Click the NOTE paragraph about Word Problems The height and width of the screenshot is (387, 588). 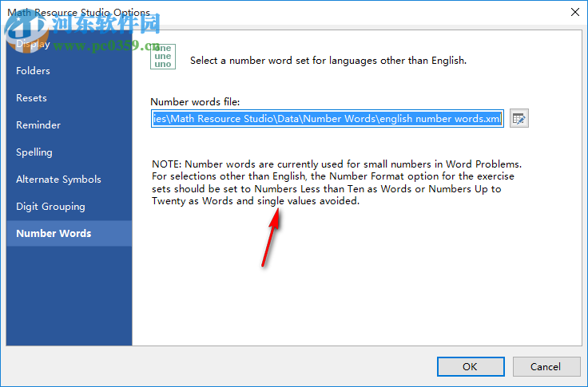coord(336,183)
